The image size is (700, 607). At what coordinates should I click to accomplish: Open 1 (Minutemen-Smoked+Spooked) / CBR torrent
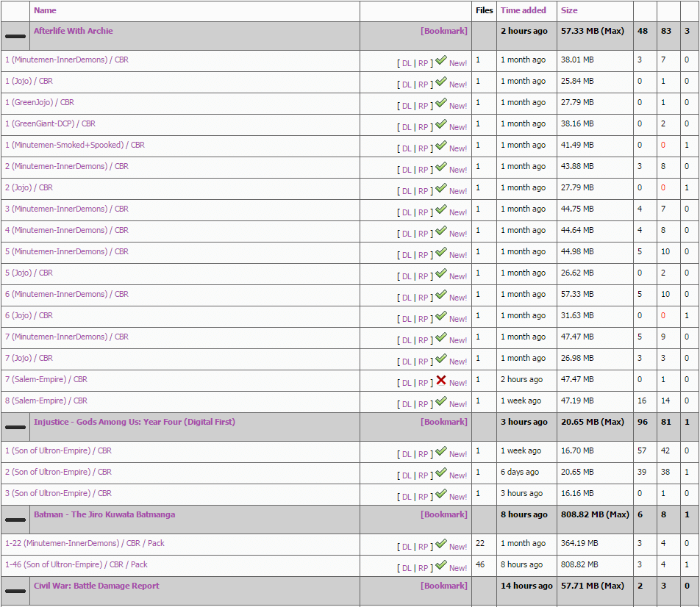(75, 145)
